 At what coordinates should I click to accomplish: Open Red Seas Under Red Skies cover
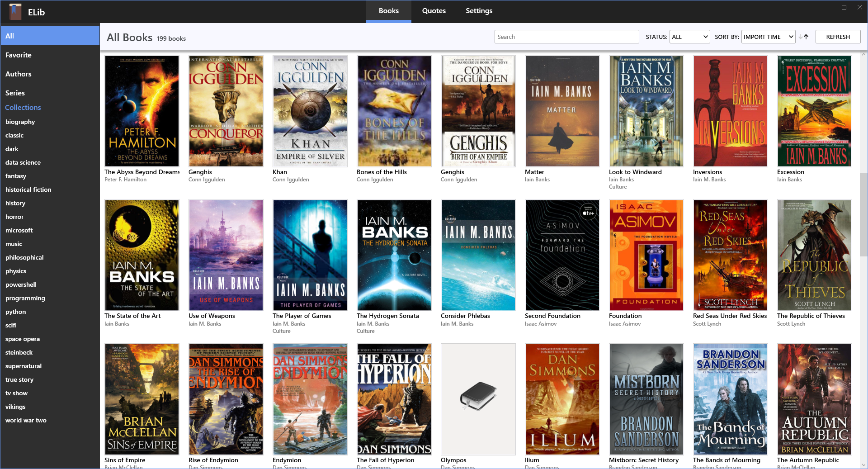pos(731,255)
